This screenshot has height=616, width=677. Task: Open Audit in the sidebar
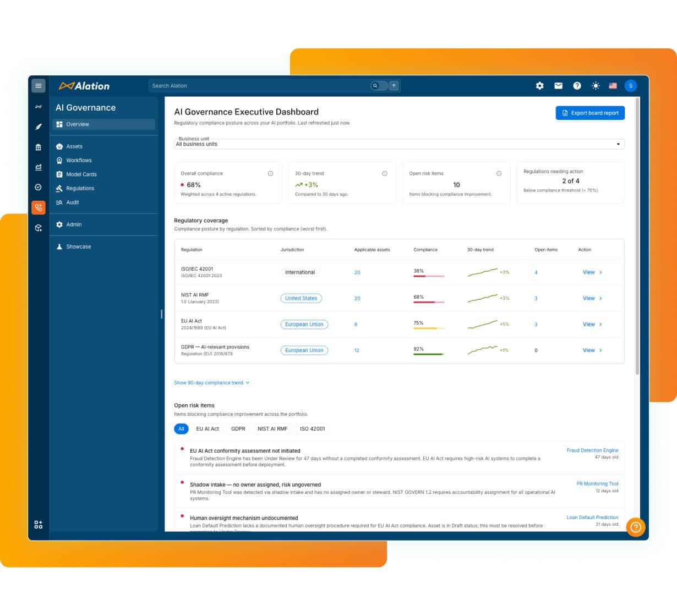103,202
